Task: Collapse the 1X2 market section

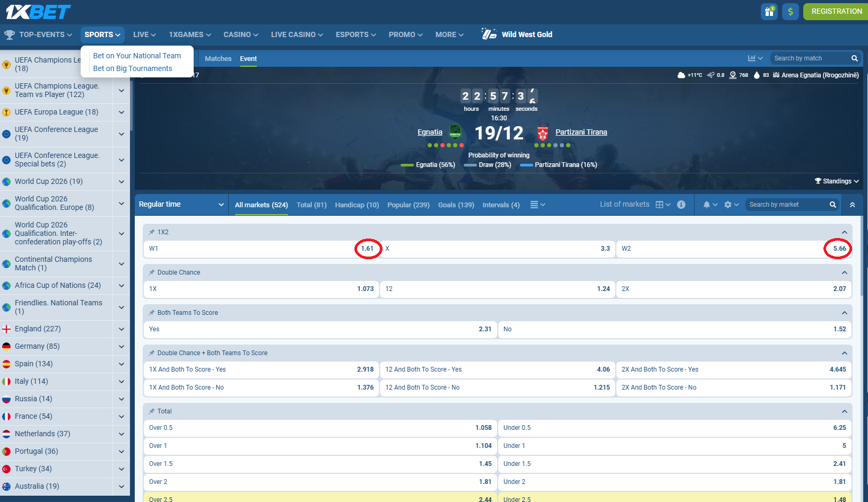Action: pyautogui.click(x=844, y=232)
